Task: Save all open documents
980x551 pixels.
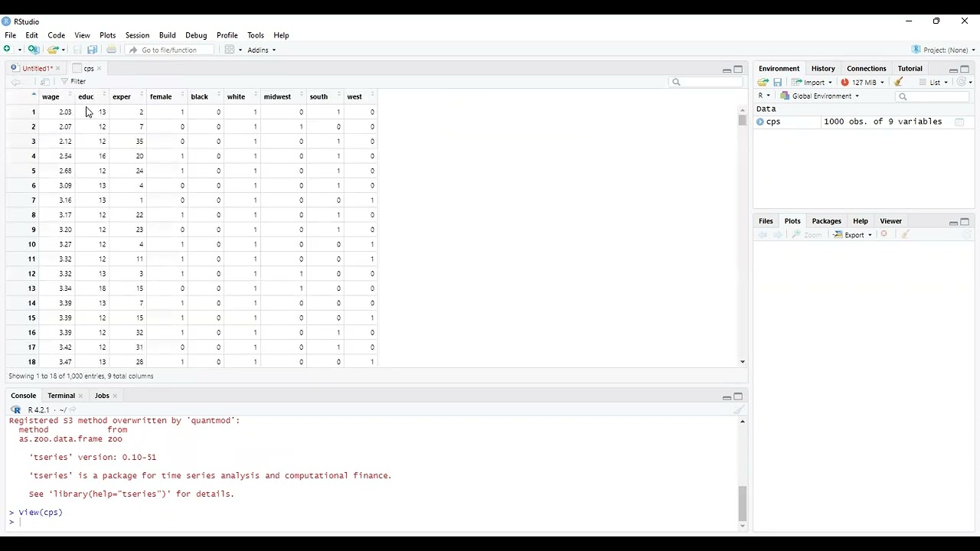Action: [92, 50]
